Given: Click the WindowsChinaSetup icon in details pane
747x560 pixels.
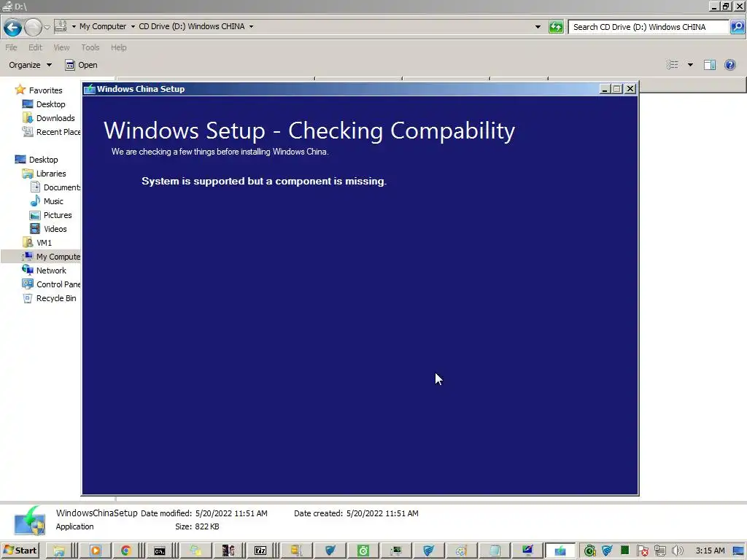Looking at the screenshot, I should 29,520.
